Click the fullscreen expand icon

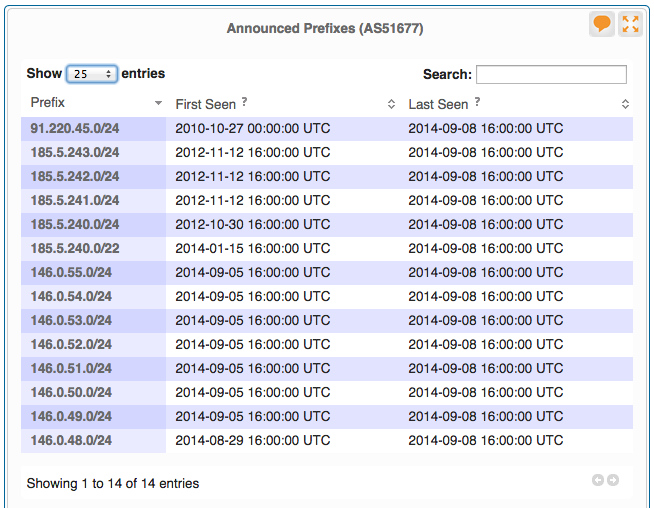630,25
